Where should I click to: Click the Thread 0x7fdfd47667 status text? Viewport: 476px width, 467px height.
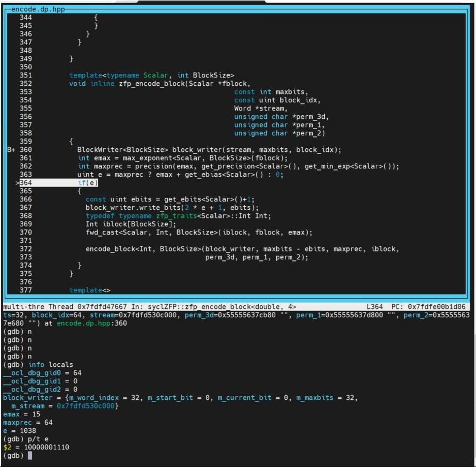pyautogui.click(x=85, y=307)
